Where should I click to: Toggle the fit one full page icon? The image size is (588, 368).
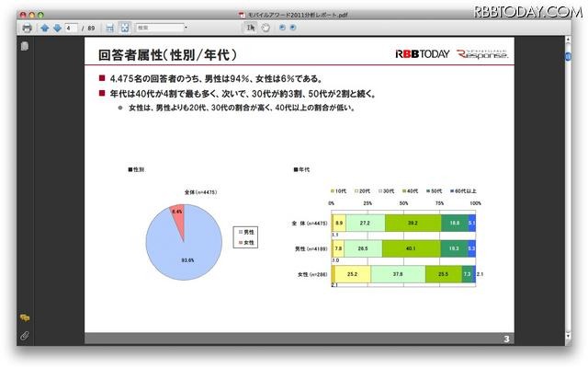(x=125, y=28)
